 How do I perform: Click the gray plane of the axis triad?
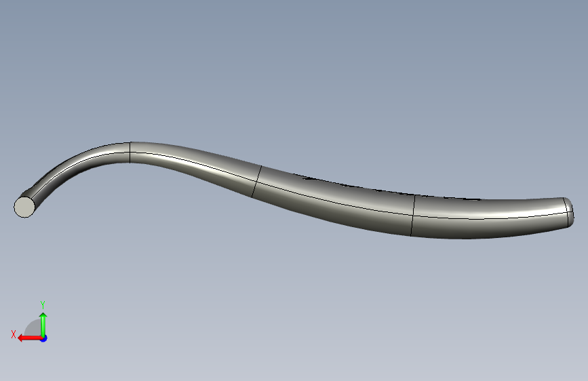point(34,327)
